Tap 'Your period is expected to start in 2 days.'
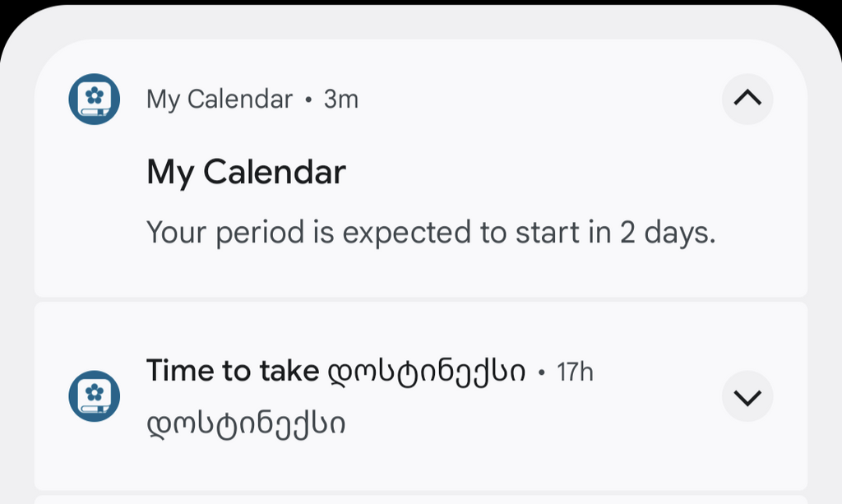 click(x=431, y=233)
